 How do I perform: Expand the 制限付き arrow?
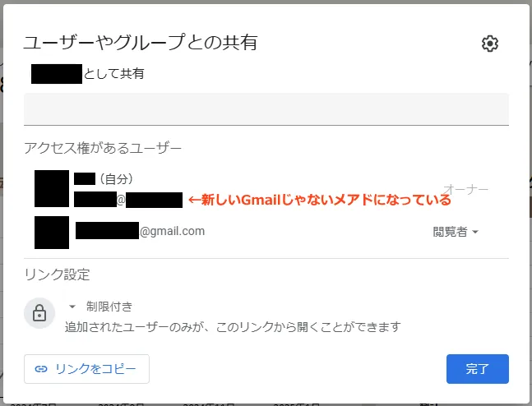click(72, 307)
